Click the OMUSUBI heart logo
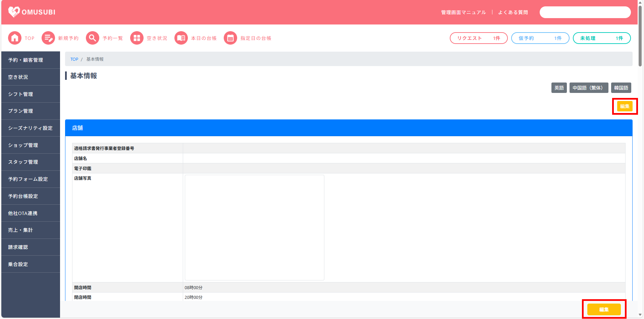 (x=14, y=12)
